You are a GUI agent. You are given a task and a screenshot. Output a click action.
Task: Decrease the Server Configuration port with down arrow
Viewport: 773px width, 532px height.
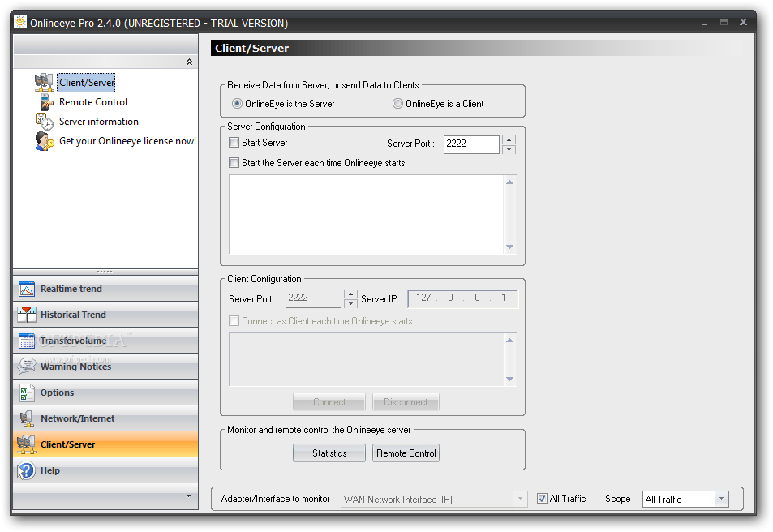pyautogui.click(x=509, y=149)
